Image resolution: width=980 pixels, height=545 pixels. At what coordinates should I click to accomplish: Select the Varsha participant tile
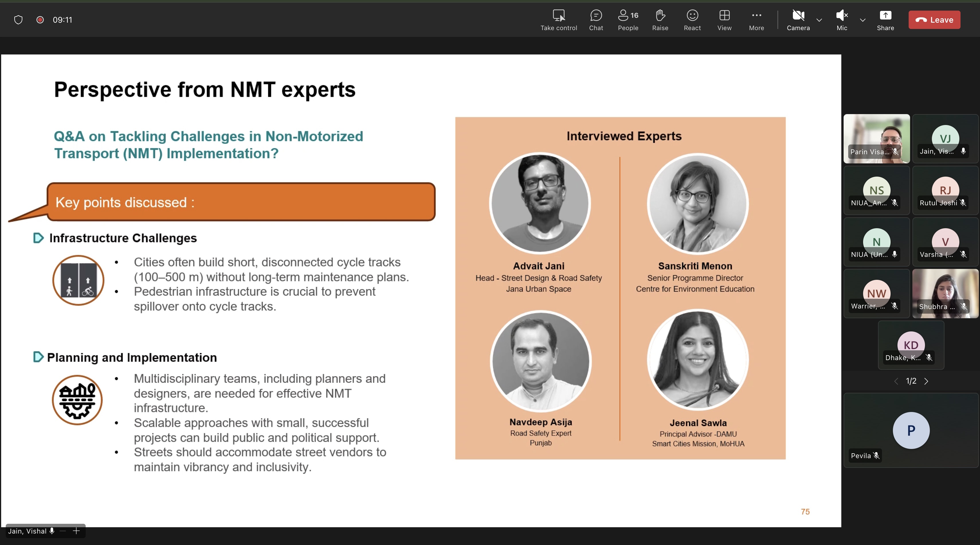(945, 242)
